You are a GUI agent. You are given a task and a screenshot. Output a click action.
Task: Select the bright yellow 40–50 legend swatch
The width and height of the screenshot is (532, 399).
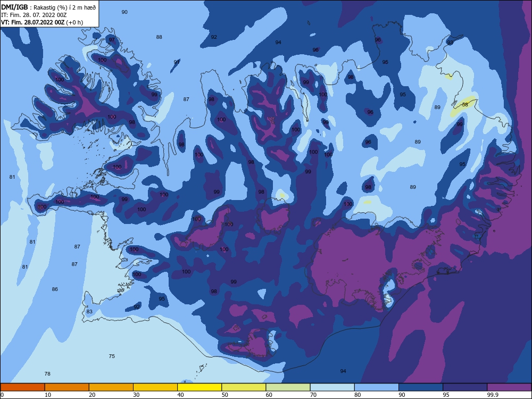click(x=199, y=387)
